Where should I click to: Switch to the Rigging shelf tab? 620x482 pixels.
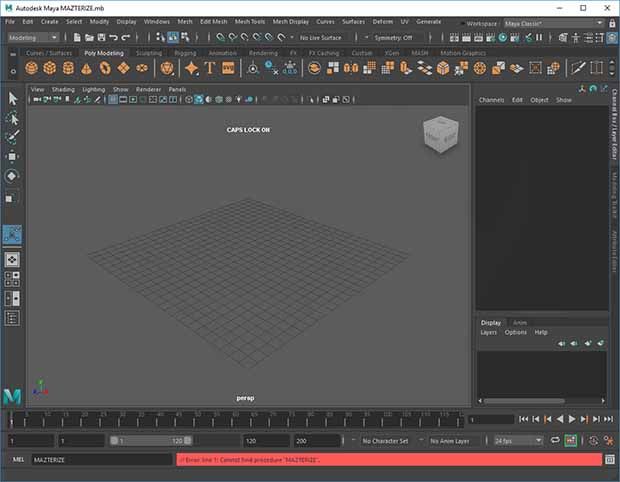coord(185,53)
